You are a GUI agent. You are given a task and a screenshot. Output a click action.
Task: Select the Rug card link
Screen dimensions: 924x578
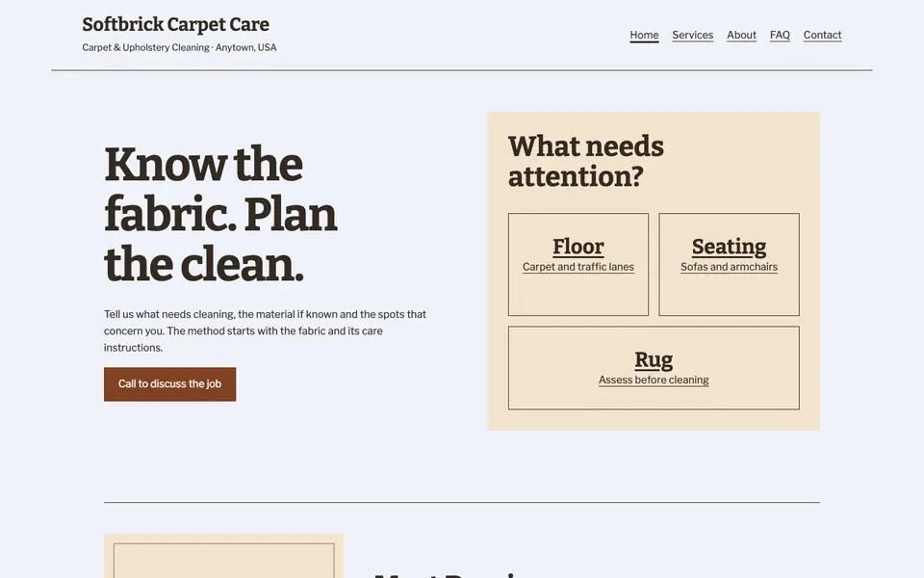[x=654, y=368]
